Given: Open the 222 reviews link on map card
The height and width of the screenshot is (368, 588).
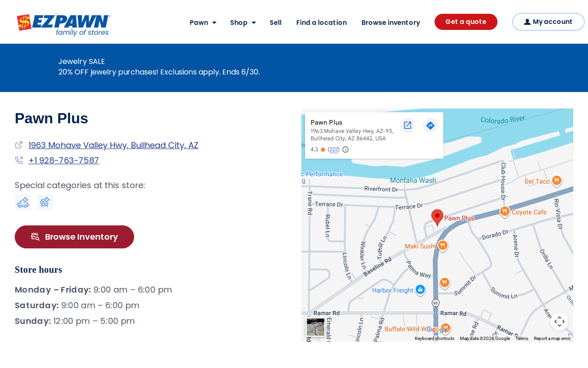Looking at the screenshot, I should click(334, 149).
